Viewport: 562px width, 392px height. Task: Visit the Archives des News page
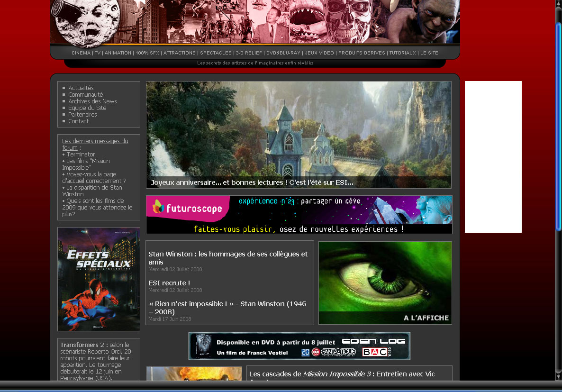pyautogui.click(x=92, y=101)
